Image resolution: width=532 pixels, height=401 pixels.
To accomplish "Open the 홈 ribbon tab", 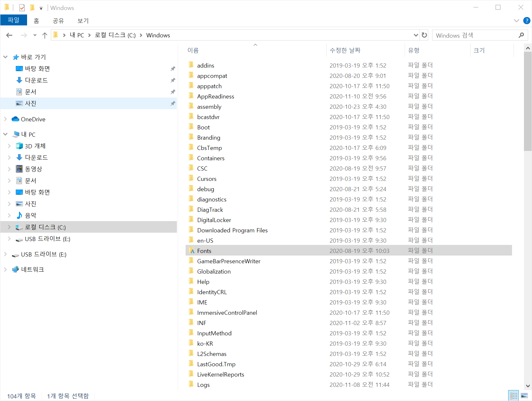I will coord(36,21).
